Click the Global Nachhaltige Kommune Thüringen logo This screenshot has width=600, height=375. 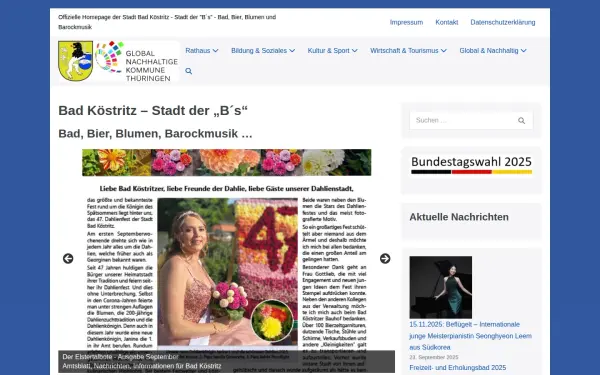click(x=137, y=61)
